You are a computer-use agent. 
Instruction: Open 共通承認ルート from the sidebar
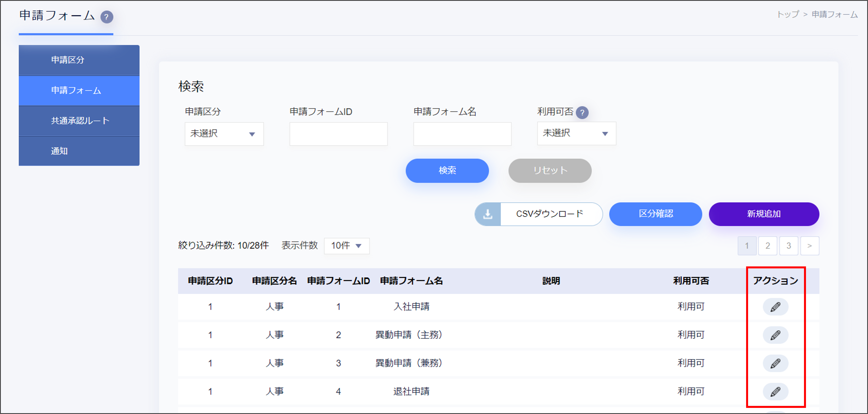[x=79, y=121]
